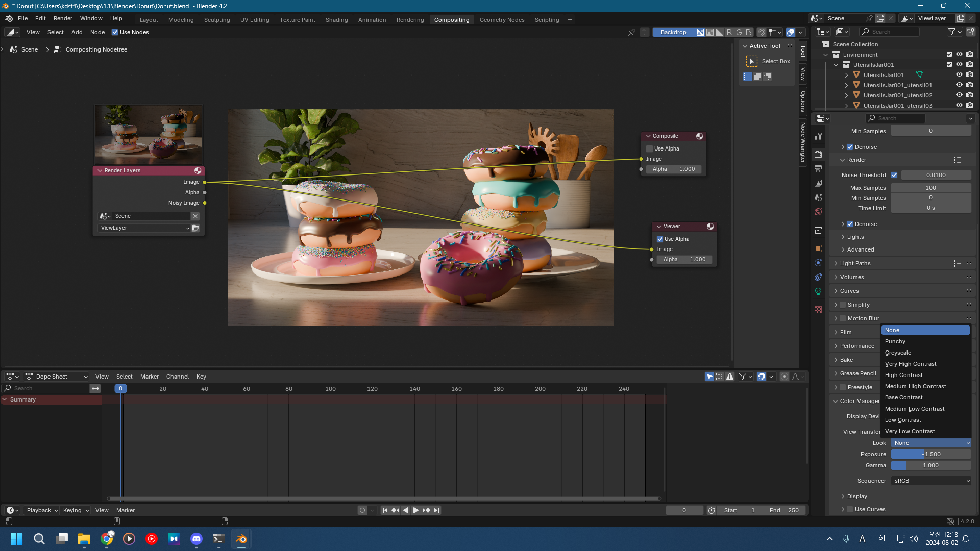Open the editor type menu in Dope Sheet
The width and height of the screenshot is (980, 551).
pyautogui.click(x=12, y=377)
